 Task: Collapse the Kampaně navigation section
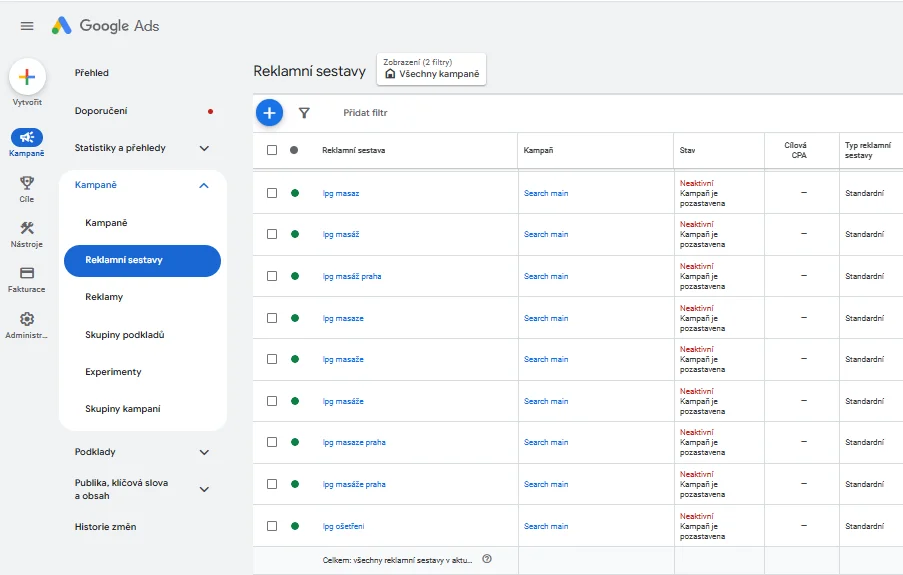204,185
